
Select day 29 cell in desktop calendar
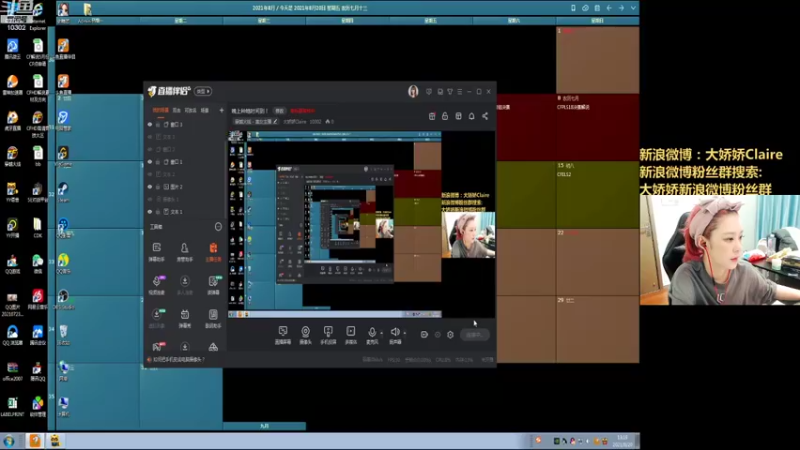pos(597,329)
